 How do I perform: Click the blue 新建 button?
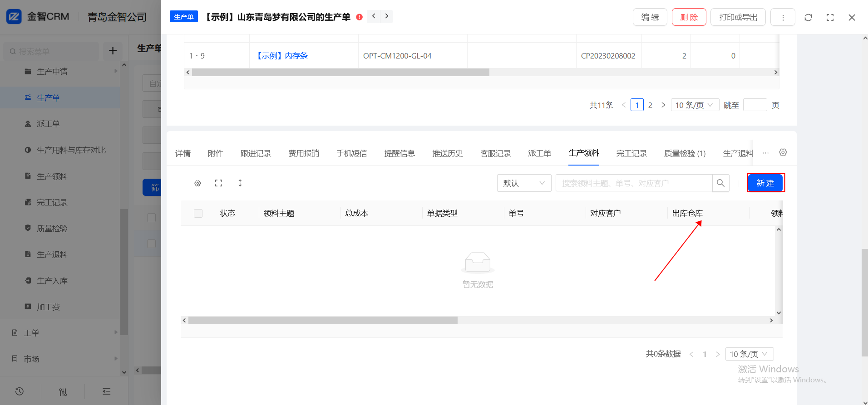click(x=765, y=183)
